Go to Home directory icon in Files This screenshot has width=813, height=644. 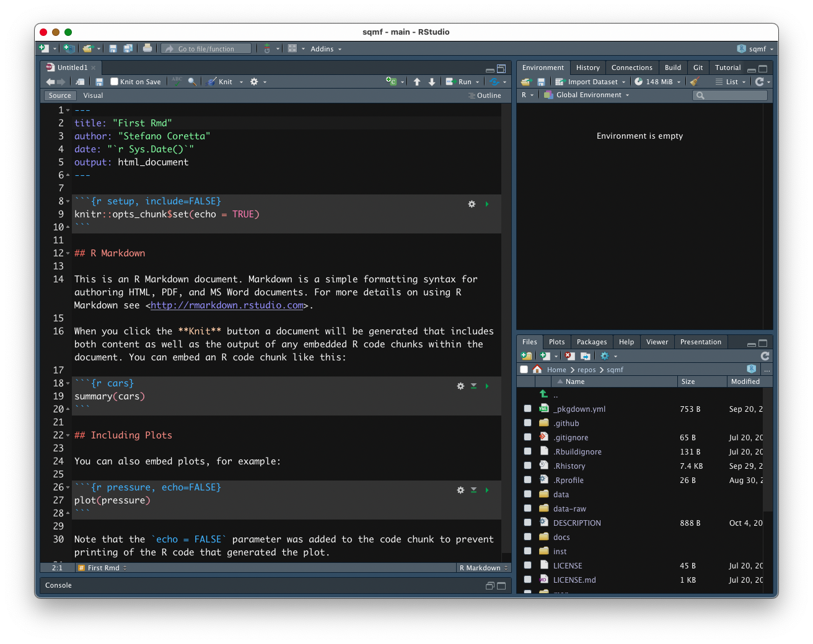[537, 370]
